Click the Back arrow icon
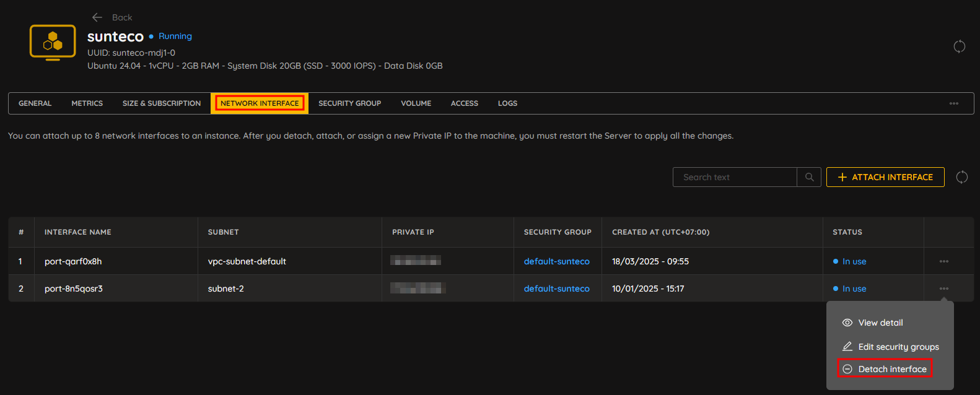 pos(97,17)
